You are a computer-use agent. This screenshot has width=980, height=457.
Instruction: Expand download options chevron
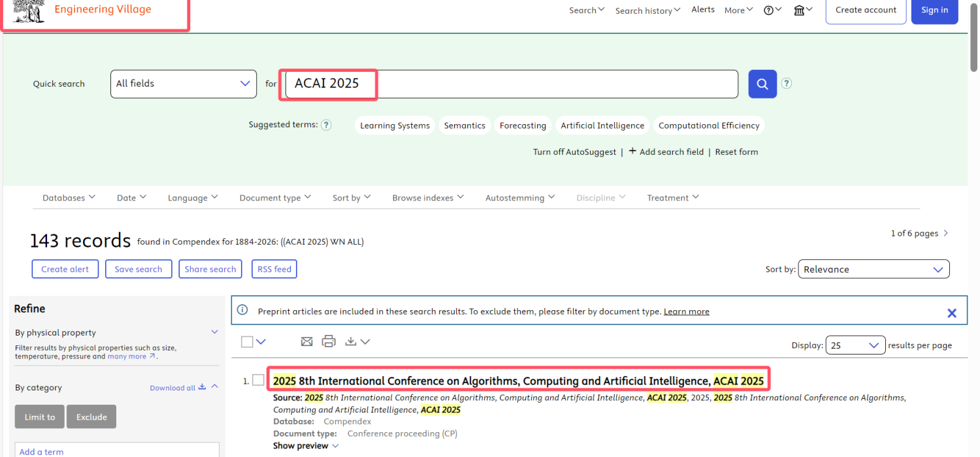[365, 341]
